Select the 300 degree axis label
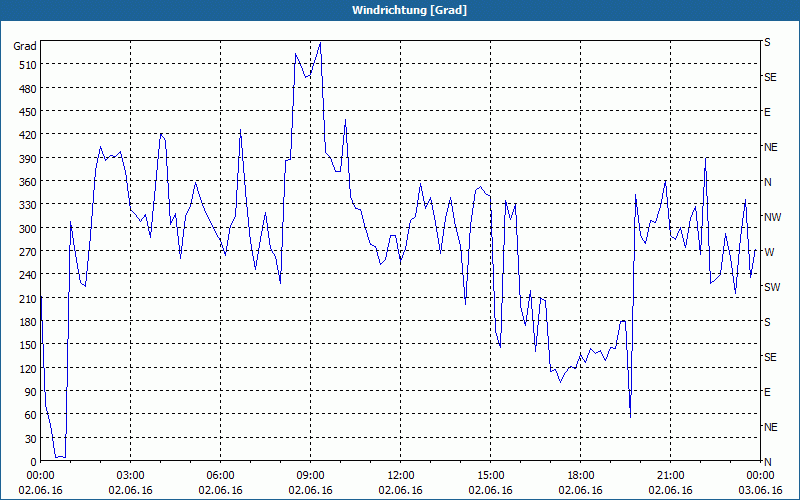The height and width of the screenshot is (500, 800). [x=28, y=229]
